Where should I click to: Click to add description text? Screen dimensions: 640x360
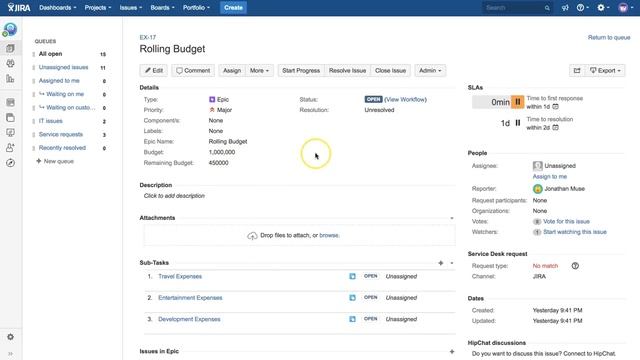click(174, 196)
